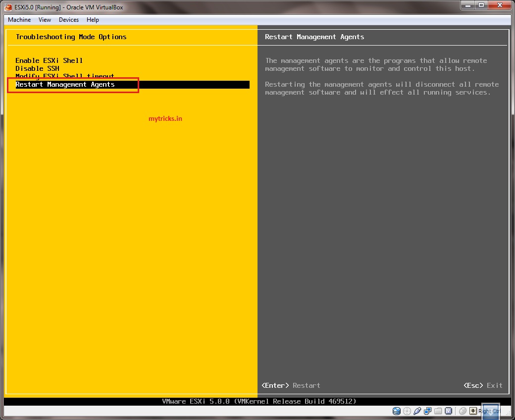Click the keyboard capture arrow icon

[473, 411]
